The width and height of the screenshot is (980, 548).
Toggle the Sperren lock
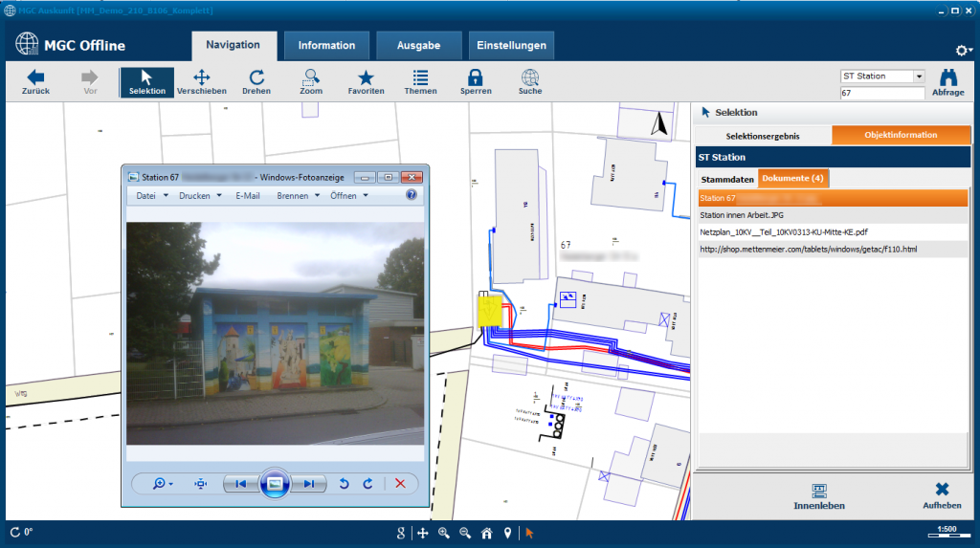[475, 82]
